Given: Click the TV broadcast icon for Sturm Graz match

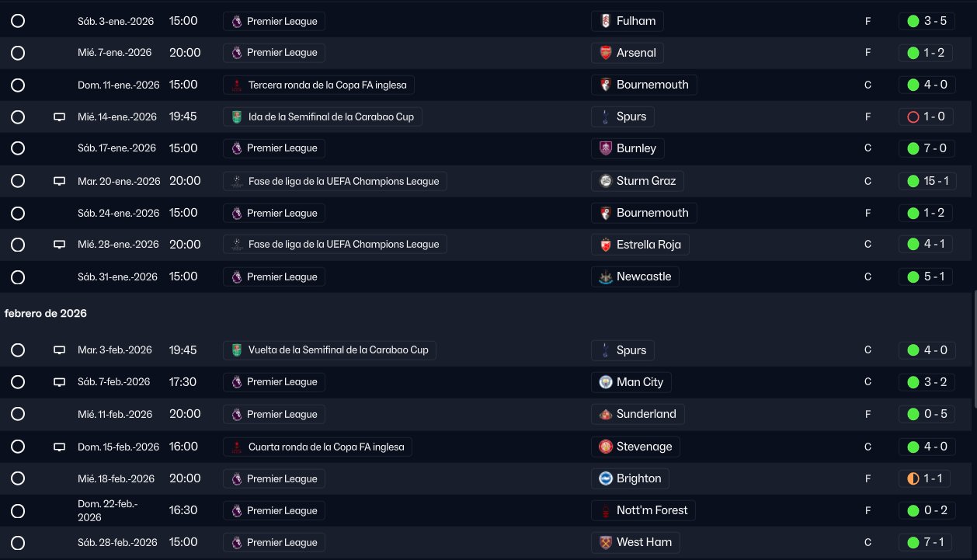Looking at the screenshot, I should coord(59,181).
